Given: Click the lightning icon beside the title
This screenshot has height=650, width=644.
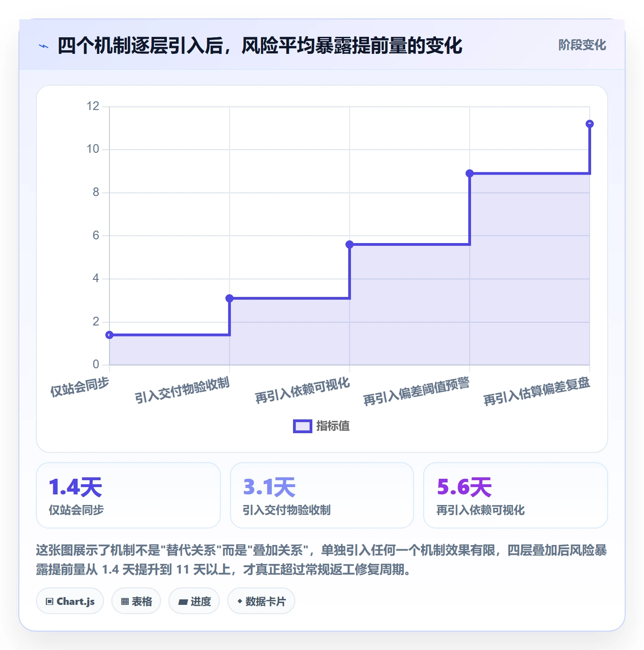Looking at the screenshot, I should pyautogui.click(x=44, y=46).
